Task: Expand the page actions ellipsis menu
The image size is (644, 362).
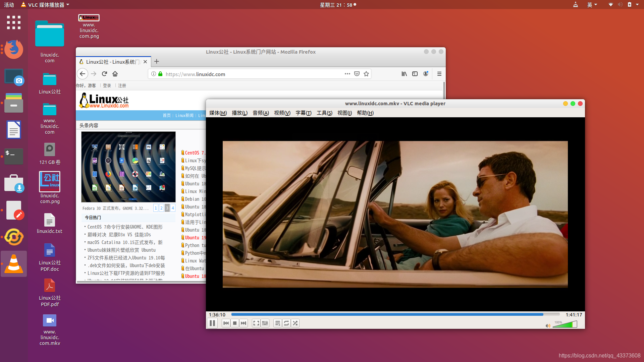Action: pos(347,74)
